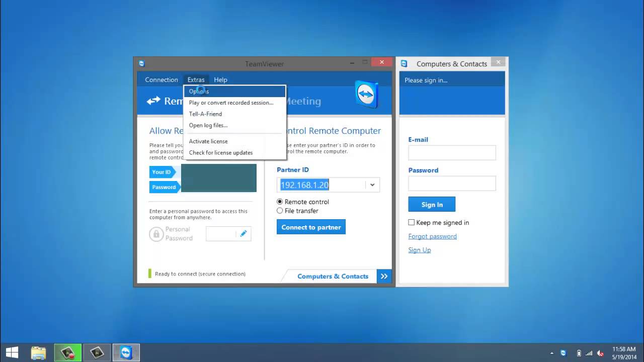Image resolution: width=644 pixels, height=362 pixels.
Task: Click the Please sign in status text
Action: (x=426, y=80)
